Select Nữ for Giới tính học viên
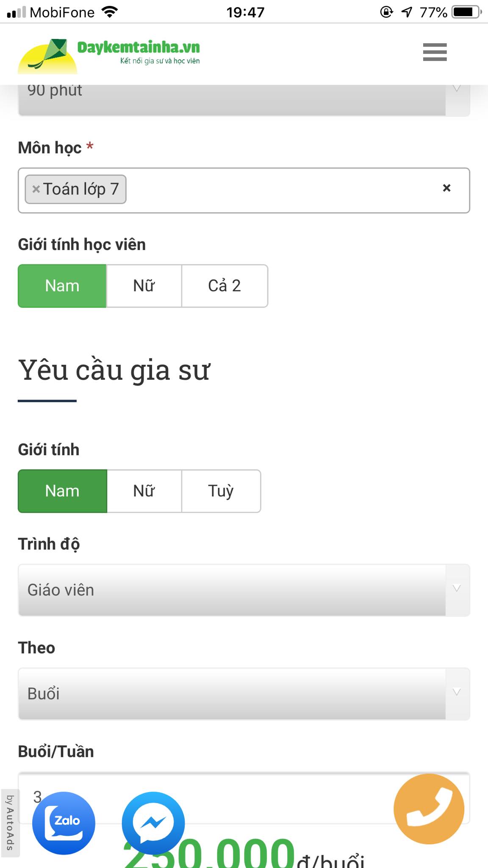Viewport: 488px width, 868px height. tap(143, 286)
